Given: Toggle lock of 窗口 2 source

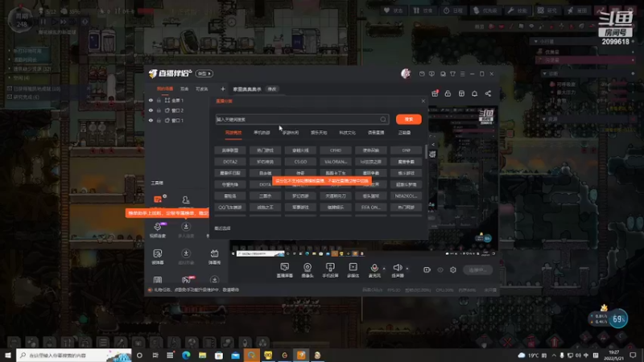Looking at the screenshot, I should point(159,110).
